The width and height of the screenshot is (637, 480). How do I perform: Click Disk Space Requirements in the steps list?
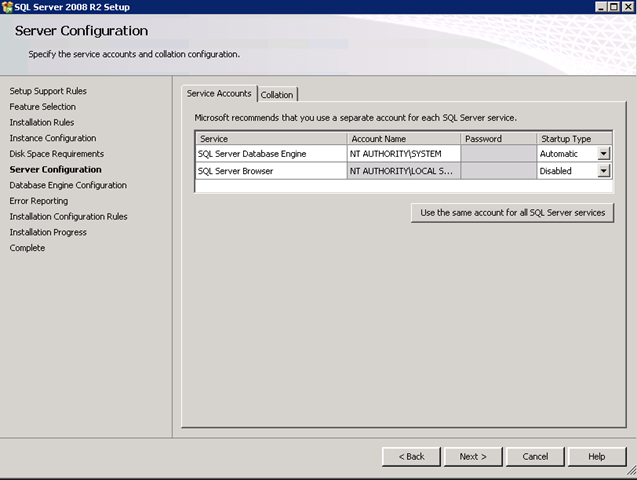tap(56, 154)
